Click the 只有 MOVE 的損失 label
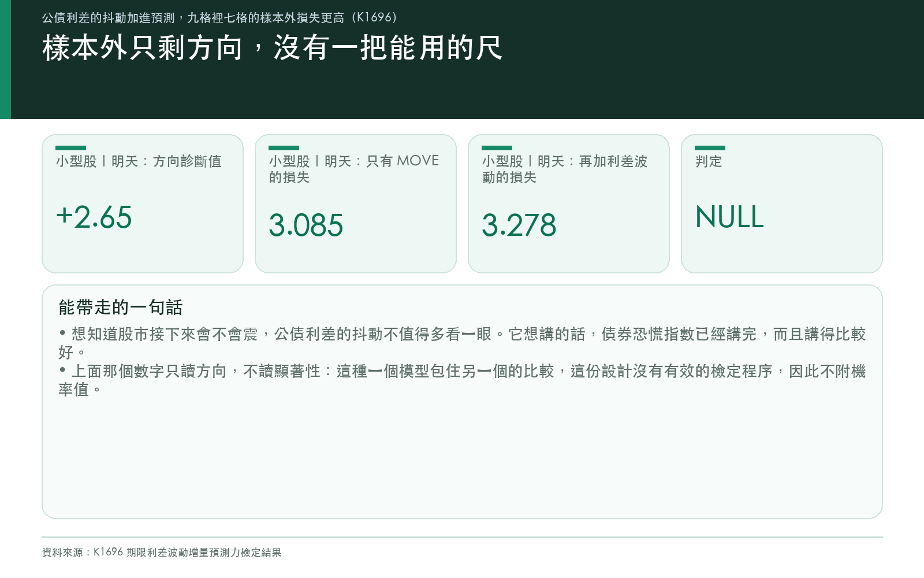 (354, 169)
